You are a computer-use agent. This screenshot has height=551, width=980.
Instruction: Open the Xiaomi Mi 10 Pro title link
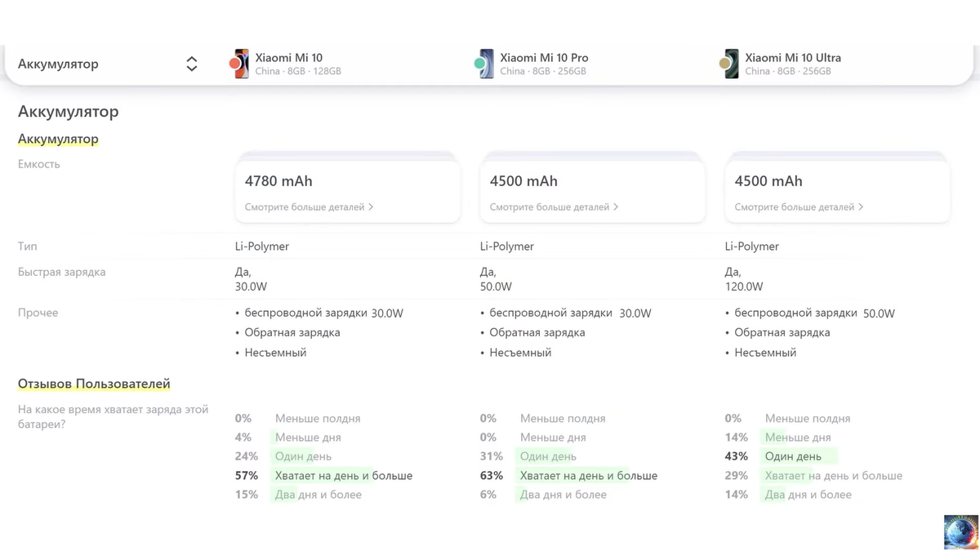point(543,57)
